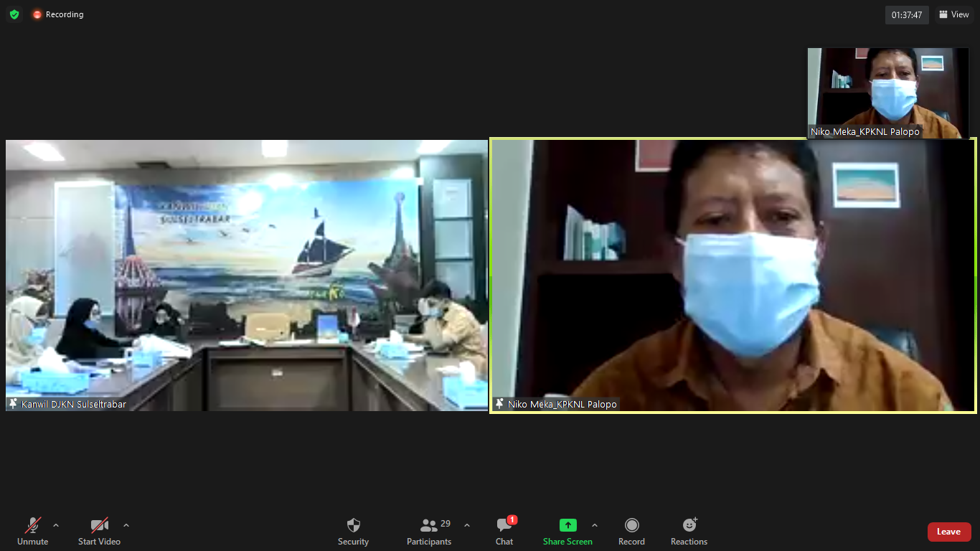Expand the Participants options arrow

[x=467, y=525]
